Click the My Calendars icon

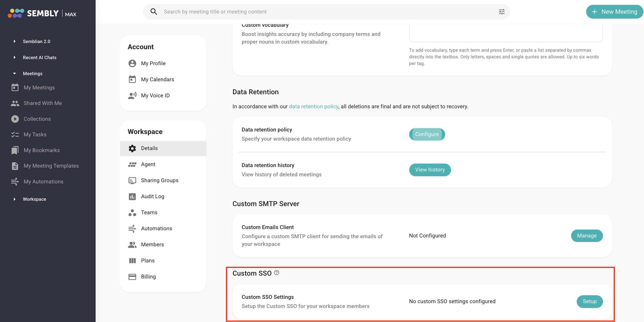click(x=132, y=79)
